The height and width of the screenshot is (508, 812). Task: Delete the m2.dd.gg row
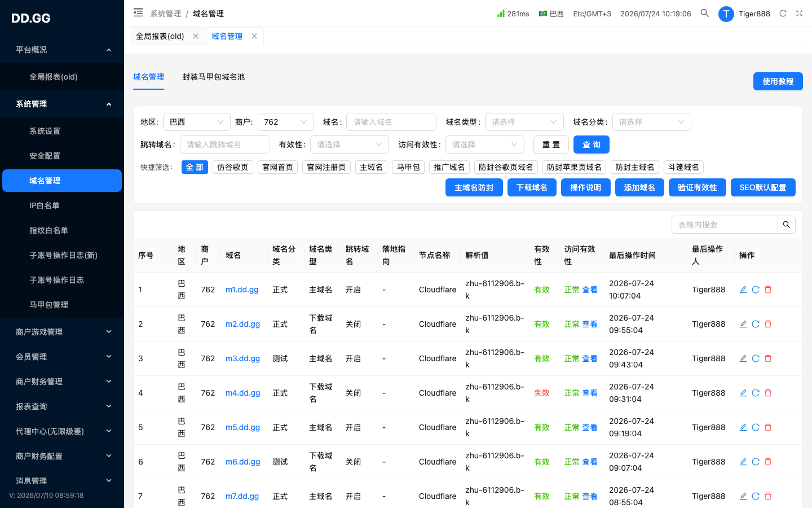pyautogui.click(x=768, y=324)
